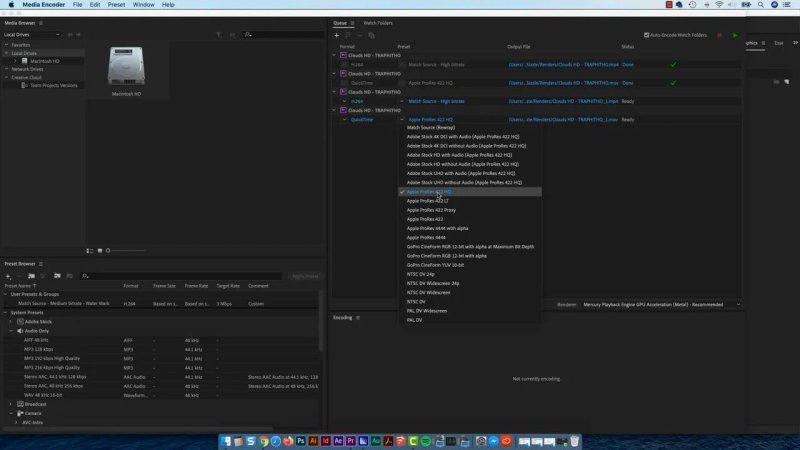
Task: Open the Preset menu in menu bar
Action: (116, 5)
